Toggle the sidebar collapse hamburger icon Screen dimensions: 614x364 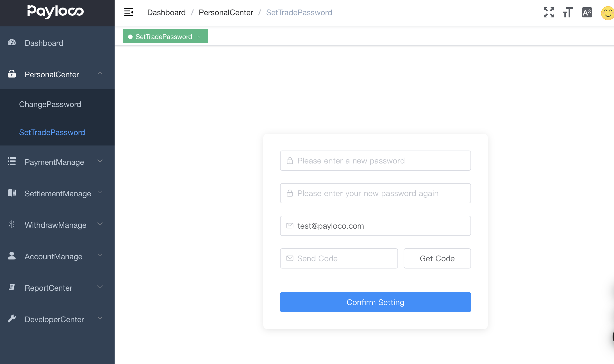pyautogui.click(x=129, y=12)
